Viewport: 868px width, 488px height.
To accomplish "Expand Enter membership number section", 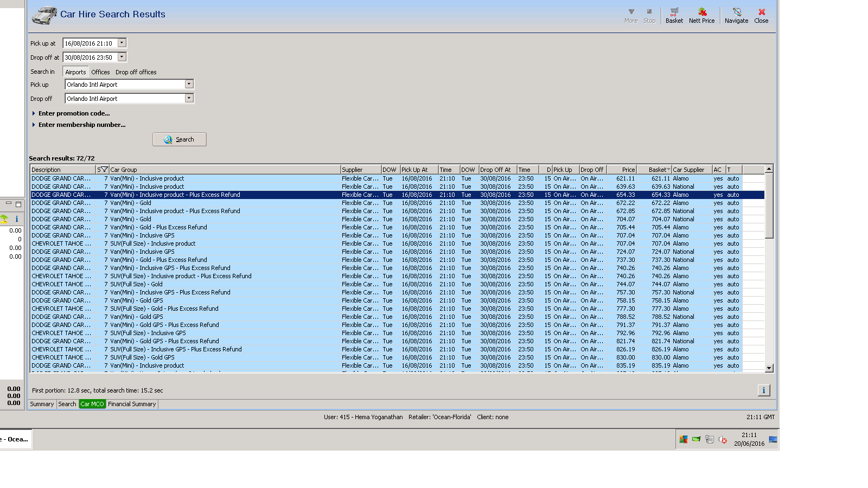I will (x=79, y=125).
